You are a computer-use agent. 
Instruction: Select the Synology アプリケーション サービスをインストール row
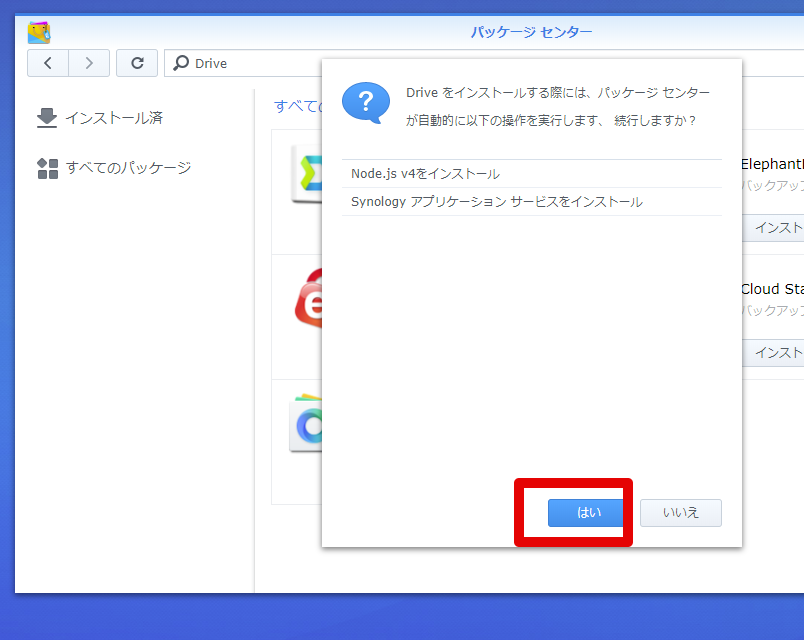532,202
